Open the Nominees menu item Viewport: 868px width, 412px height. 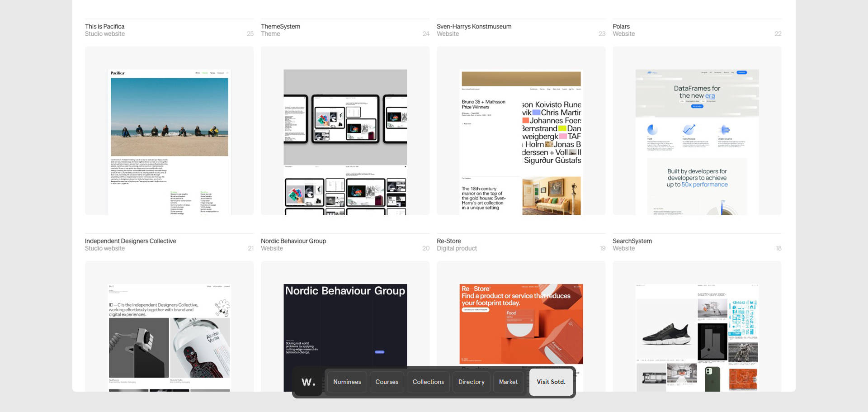[x=347, y=382]
